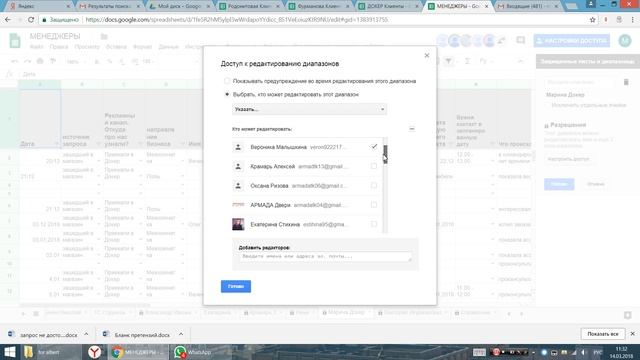
Task: Check the box for Оксана Ризова
Action: coord(374,185)
